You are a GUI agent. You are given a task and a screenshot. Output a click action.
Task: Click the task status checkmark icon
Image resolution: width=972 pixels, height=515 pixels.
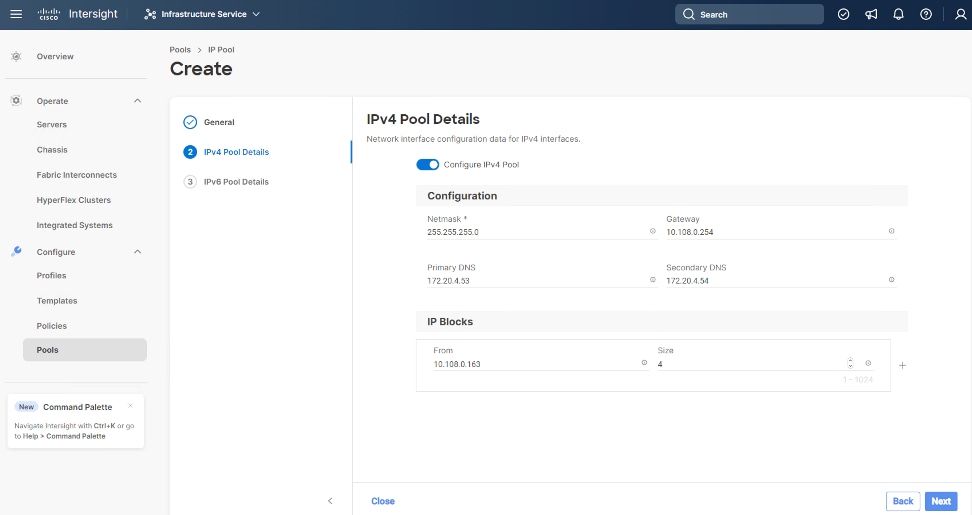(x=843, y=14)
